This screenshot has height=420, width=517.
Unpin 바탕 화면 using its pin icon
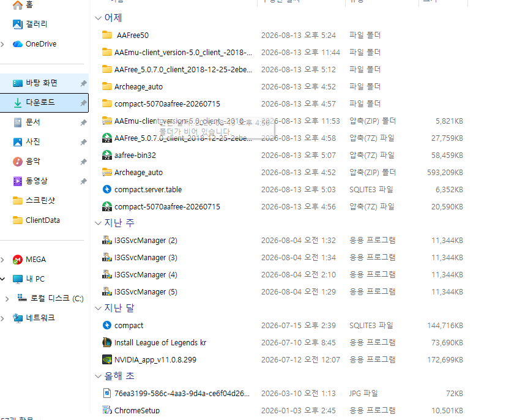[83, 83]
